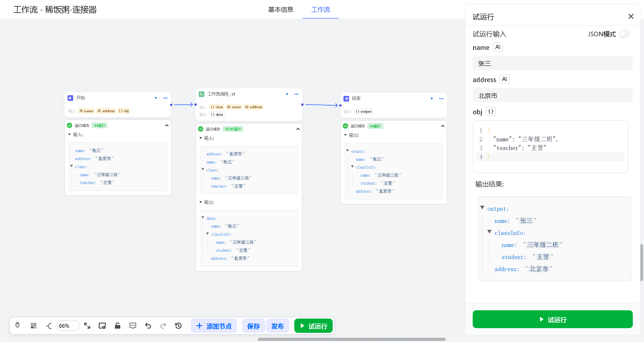The width and height of the screenshot is (644, 342).
Task: Click the 66% zoom level box
Action: 68,325
